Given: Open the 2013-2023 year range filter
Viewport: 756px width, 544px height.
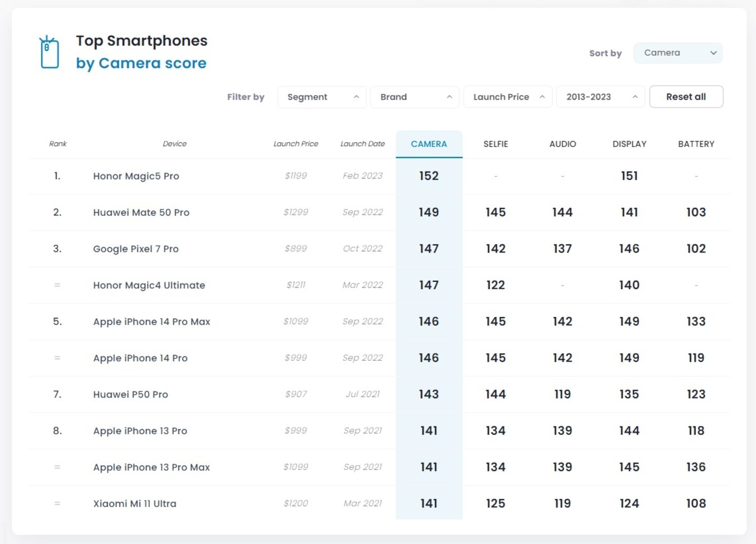Looking at the screenshot, I should [x=601, y=97].
